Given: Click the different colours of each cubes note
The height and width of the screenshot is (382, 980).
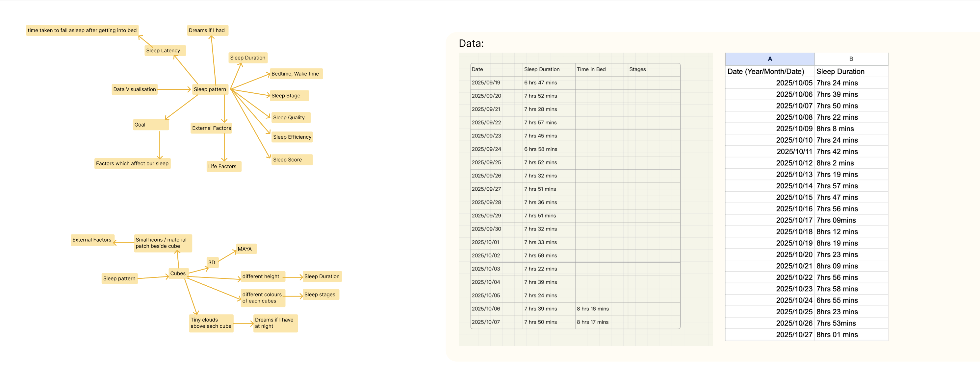Looking at the screenshot, I should 263,297.
